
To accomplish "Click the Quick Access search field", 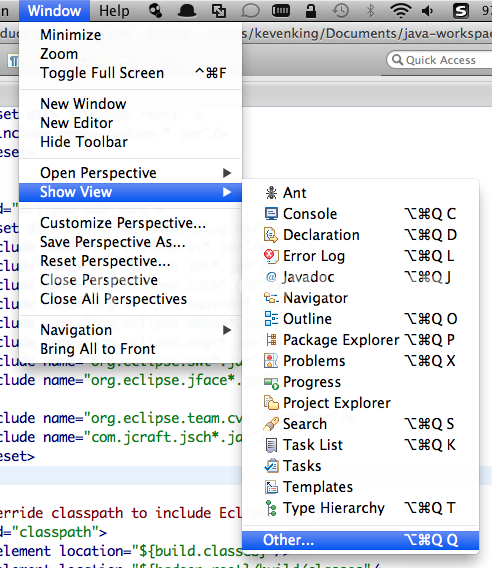I will (x=439, y=60).
